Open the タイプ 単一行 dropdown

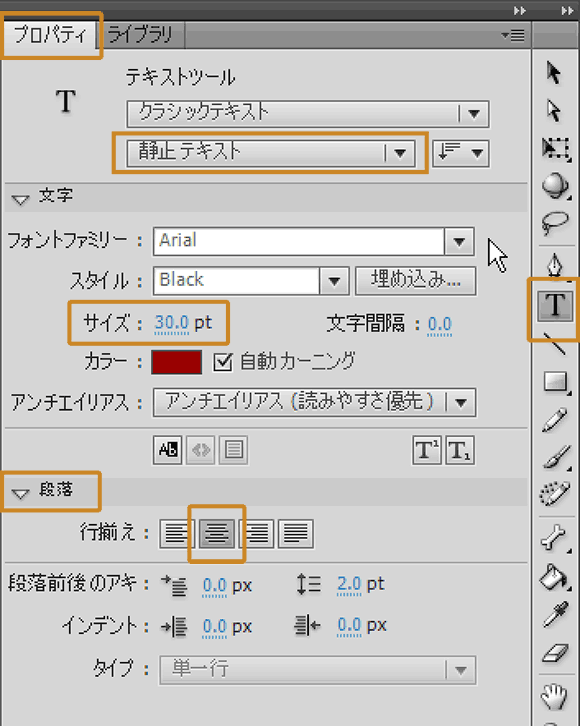(x=318, y=670)
